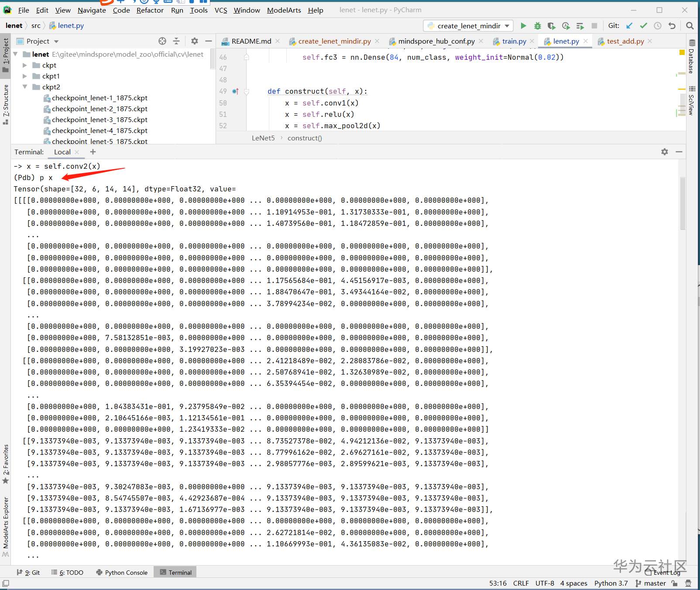This screenshot has height=590, width=700.
Task: Switch to the test_add.py tab
Action: point(625,41)
